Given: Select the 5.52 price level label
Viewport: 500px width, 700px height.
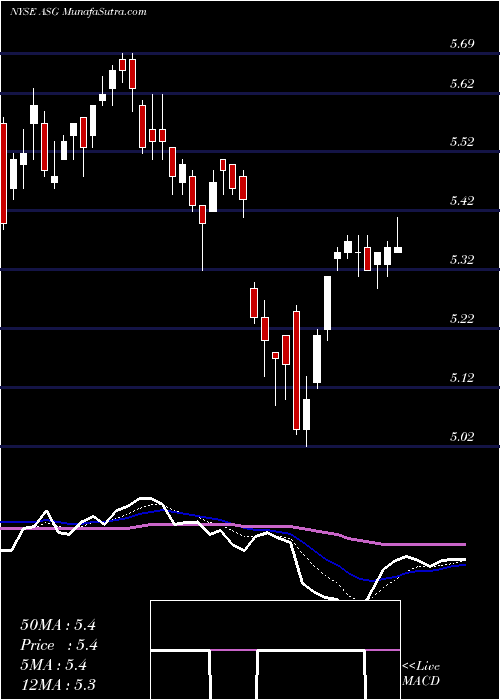Looking at the screenshot, I should point(462,142).
